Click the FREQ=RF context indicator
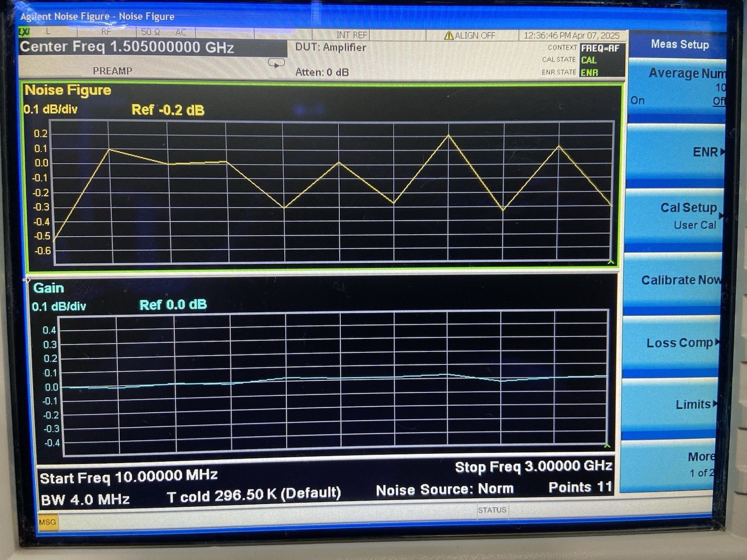Screen dimensions: 747x560 click(x=600, y=48)
